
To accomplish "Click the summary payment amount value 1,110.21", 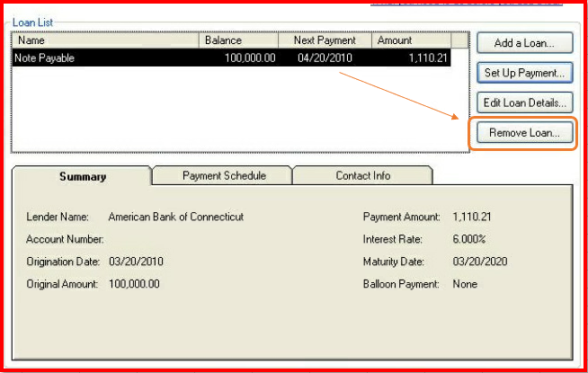I will 472,217.
